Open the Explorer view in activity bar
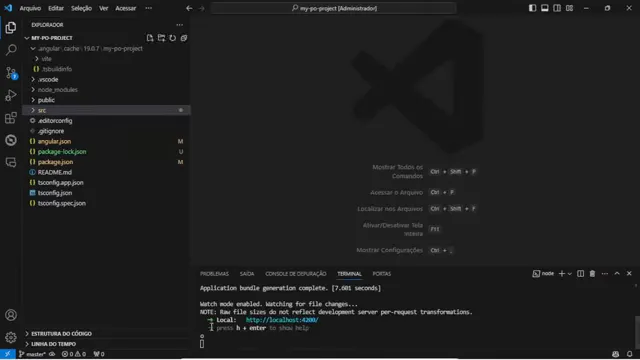 point(11,28)
